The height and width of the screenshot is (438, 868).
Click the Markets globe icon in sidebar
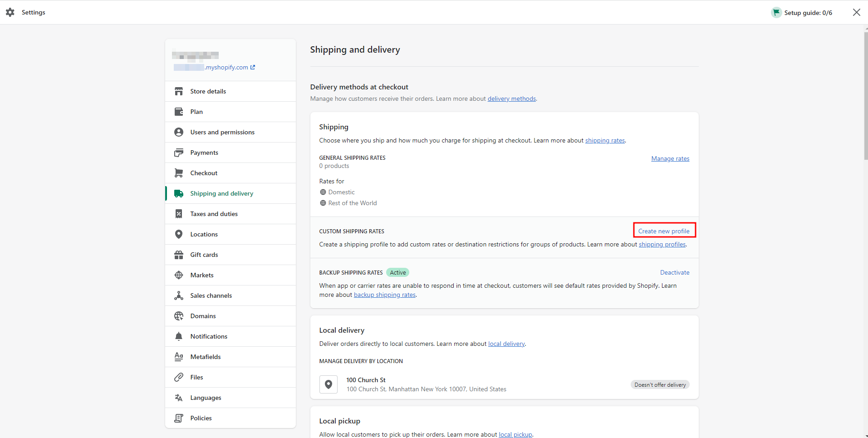[179, 275]
